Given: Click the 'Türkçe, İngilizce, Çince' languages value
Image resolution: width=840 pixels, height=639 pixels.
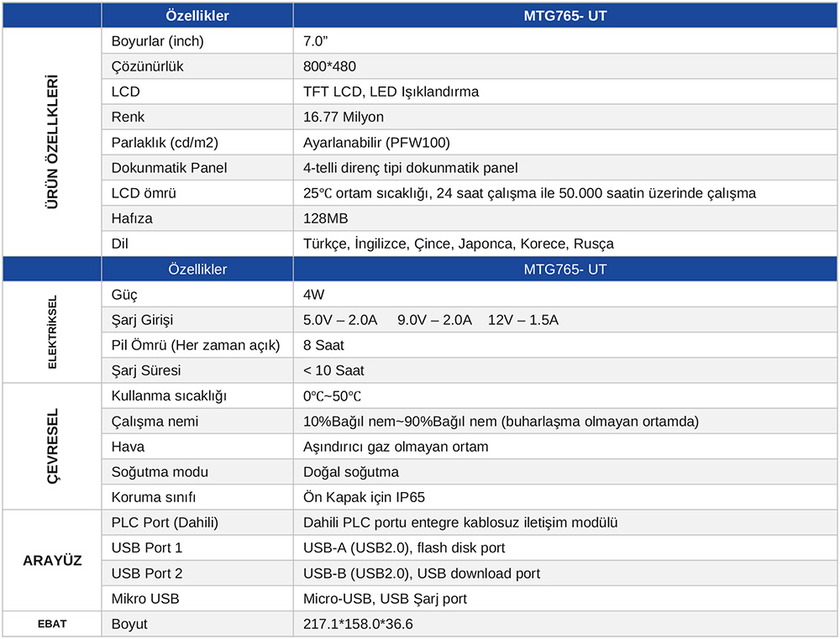Looking at the screenshot, I should 459,244.
